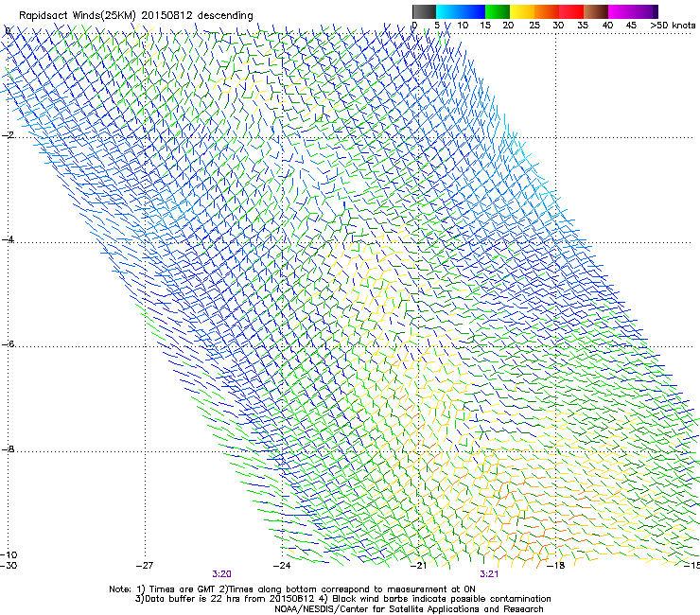Image resolution: width=700 pixels, height=615 pixels.
Task: Click the "-4" latitude axis label
Action: (x=7, y=239)
